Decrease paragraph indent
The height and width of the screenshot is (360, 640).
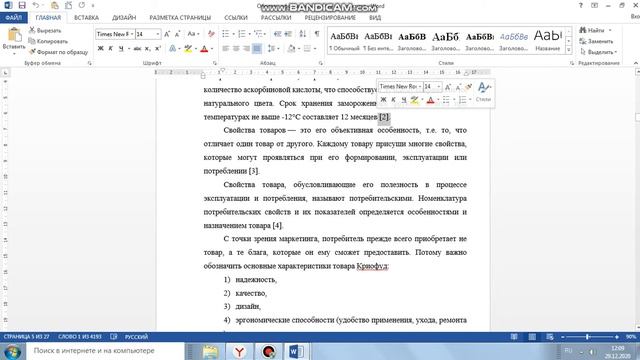coord(278,34)
